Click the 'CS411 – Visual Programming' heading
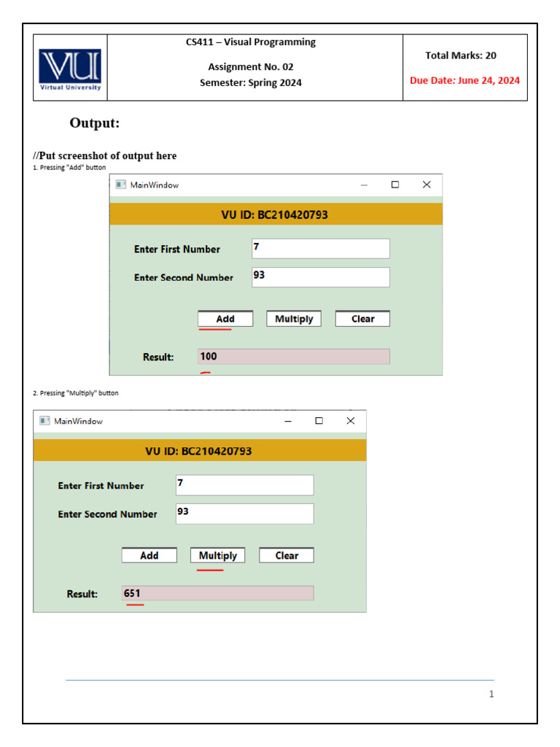 251,42
